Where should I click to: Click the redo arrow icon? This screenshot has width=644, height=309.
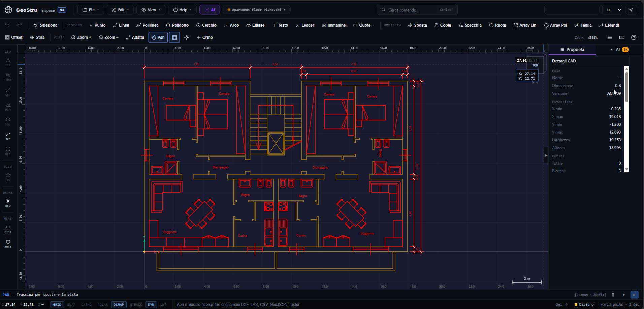[x=20, y=25]
